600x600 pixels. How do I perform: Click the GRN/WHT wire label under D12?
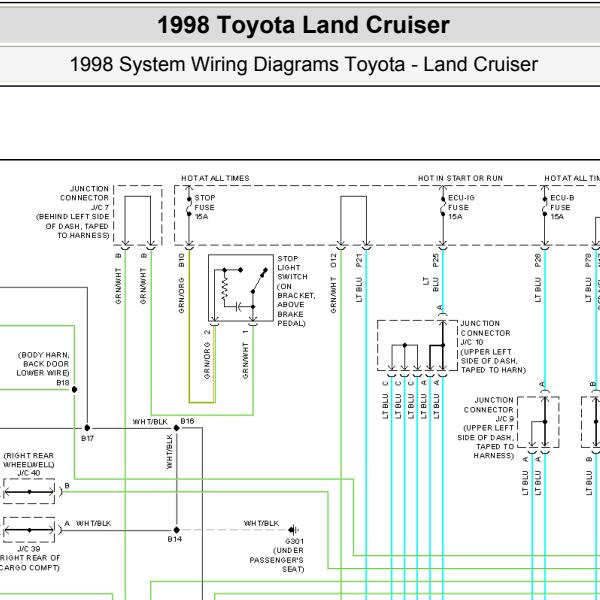click(333, 295)
